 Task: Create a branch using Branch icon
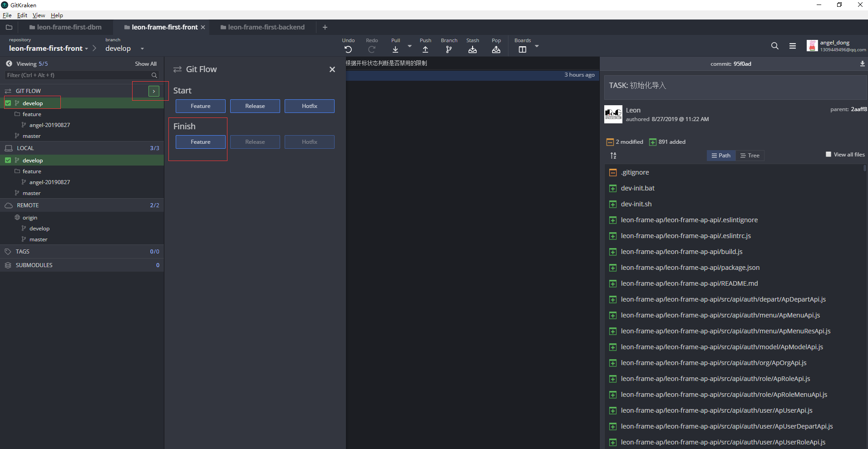click(x=449, y=49)
